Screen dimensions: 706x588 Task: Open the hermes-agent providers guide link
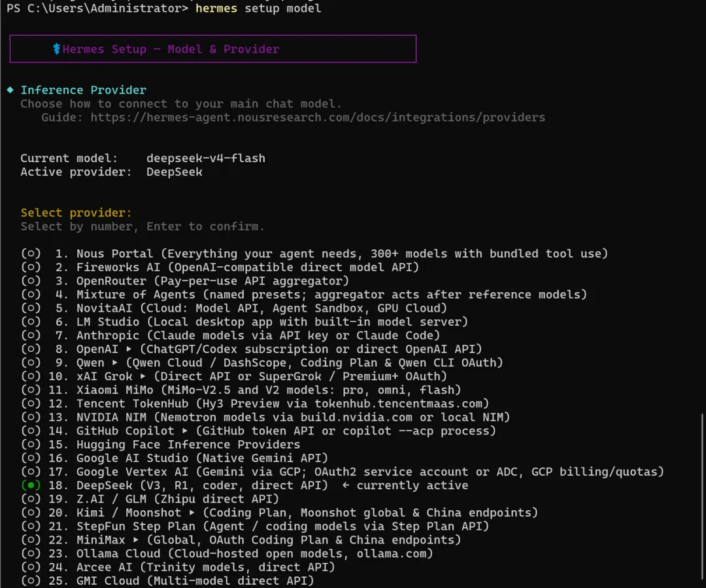[x=318, y=118]
